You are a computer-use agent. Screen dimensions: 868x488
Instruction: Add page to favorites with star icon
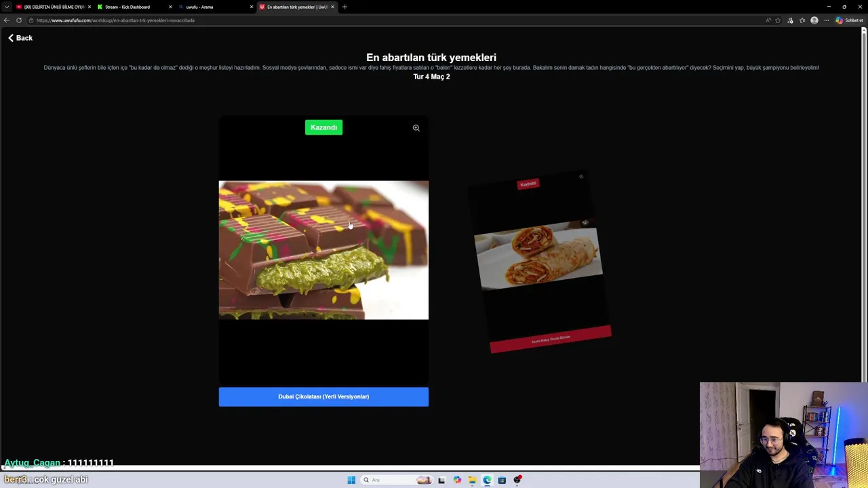tap(778, 20)
